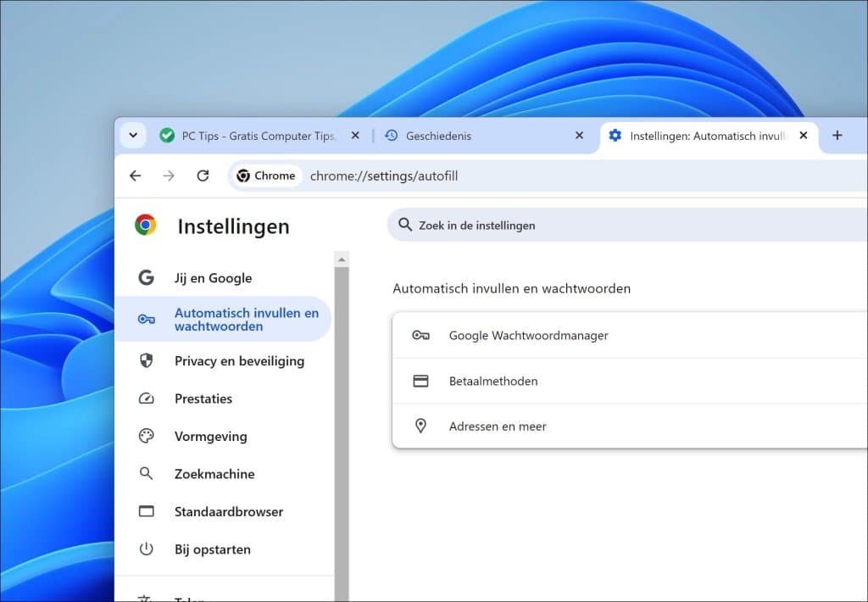Image resolution: width=868 pixels, height=602 pixels.
Task: Open the tab search dropdown arrow
Action: click(133, 136)
